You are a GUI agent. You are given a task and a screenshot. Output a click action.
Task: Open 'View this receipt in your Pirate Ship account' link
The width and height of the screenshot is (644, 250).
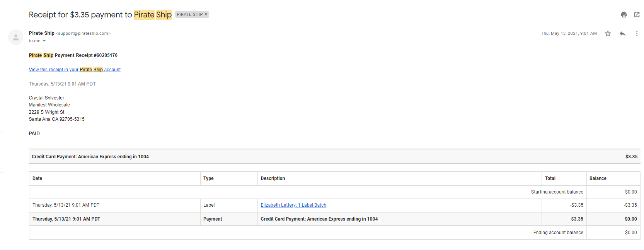click(x=75, y=70)
